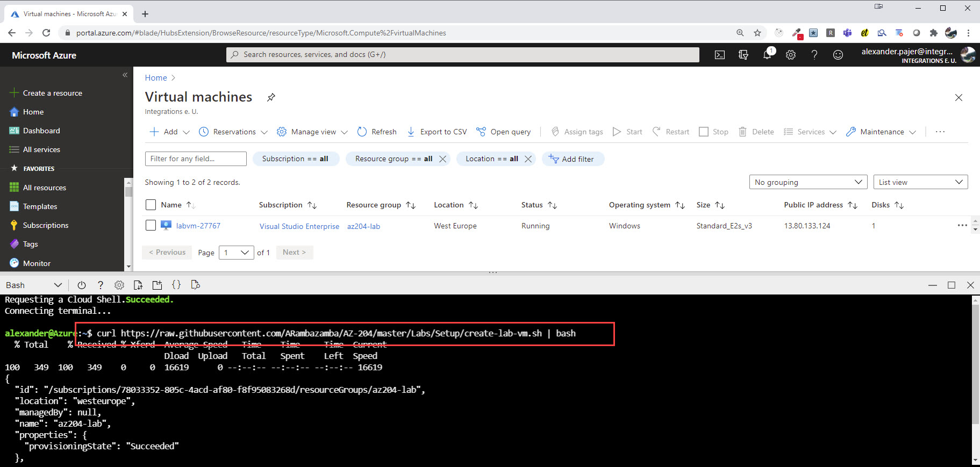This screenshot has height=467, width=980.
Task: Click the Subscription == all filter pill
Action: pyautogui.click(x=296, y=159)
